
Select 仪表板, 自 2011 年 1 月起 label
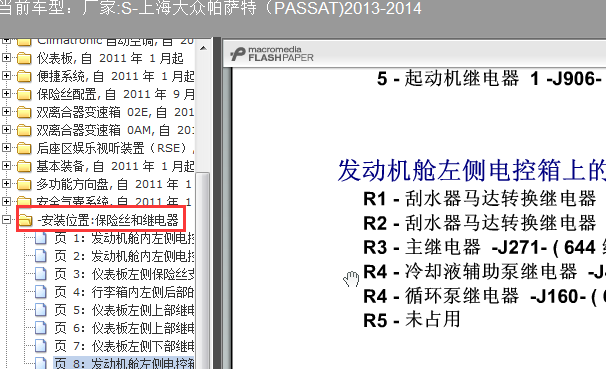coord(110,58)
